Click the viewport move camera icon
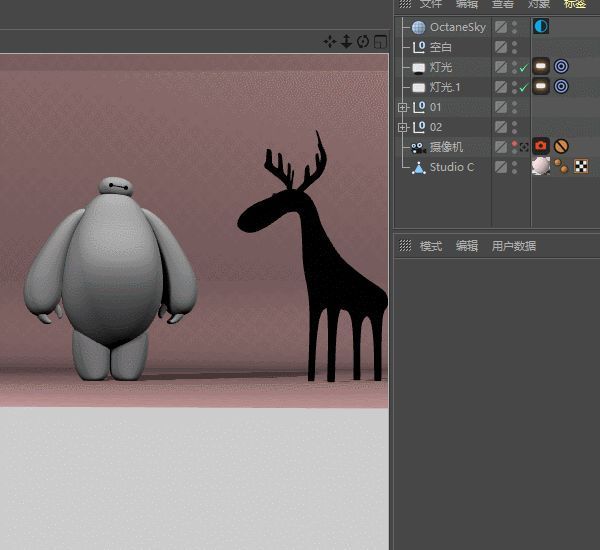The width and height of the screenshot is (600, 550). 329,41
